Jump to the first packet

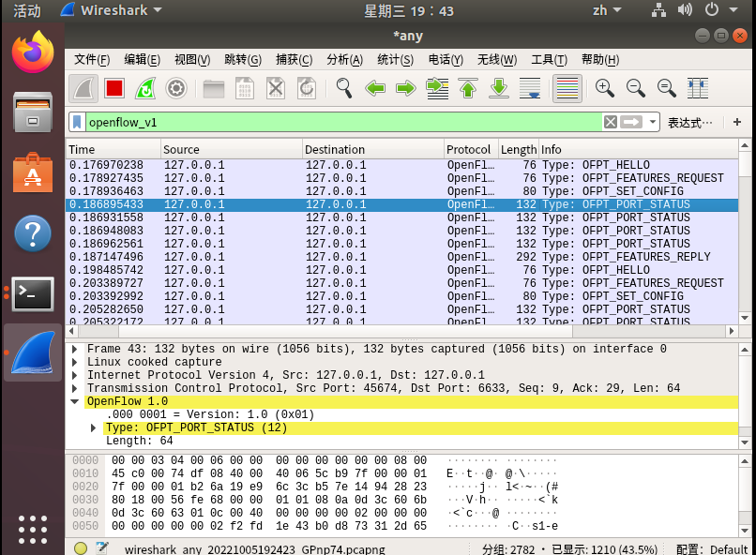click(x=468, y=89)
